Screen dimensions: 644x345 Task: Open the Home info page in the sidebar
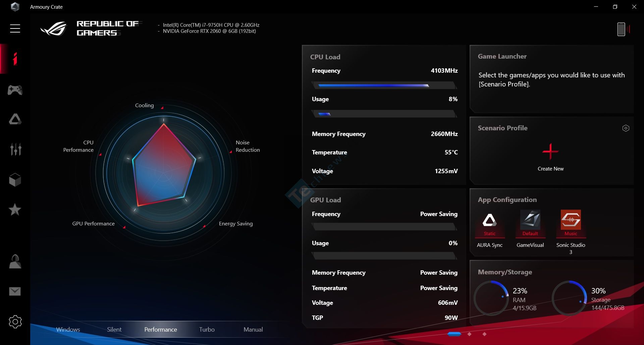pyautogui.click(x=15, y=59)
